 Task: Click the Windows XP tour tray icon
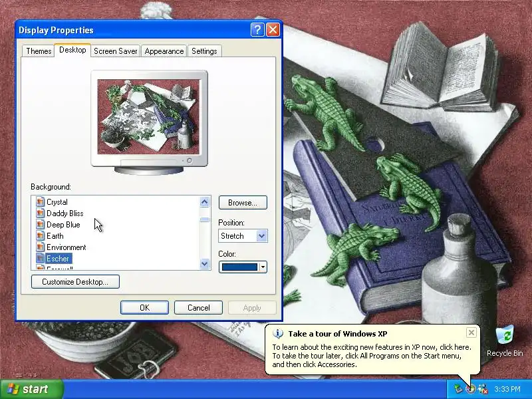tap(471, 389)
